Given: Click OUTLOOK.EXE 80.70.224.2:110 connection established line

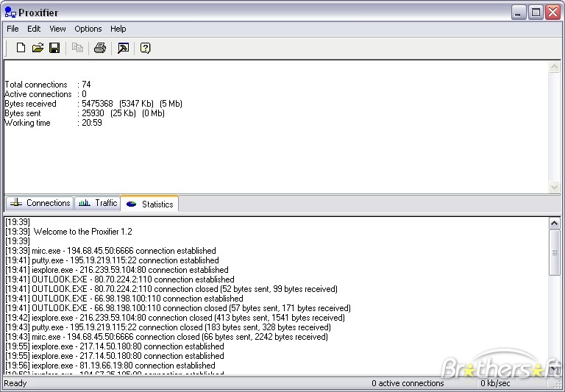Looking at the screenshot, I should tap(120, 279).
